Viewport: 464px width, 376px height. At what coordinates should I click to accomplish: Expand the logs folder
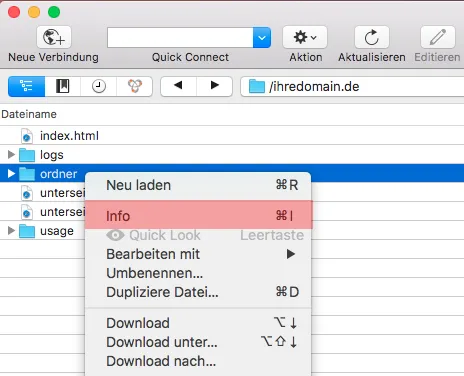(x=11, y=154)
